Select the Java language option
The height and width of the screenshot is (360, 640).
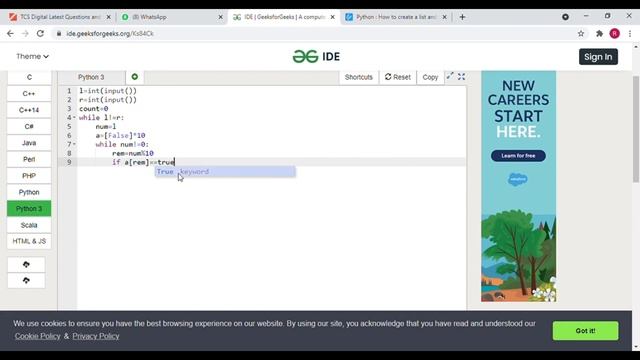click(x=29, y=143)
